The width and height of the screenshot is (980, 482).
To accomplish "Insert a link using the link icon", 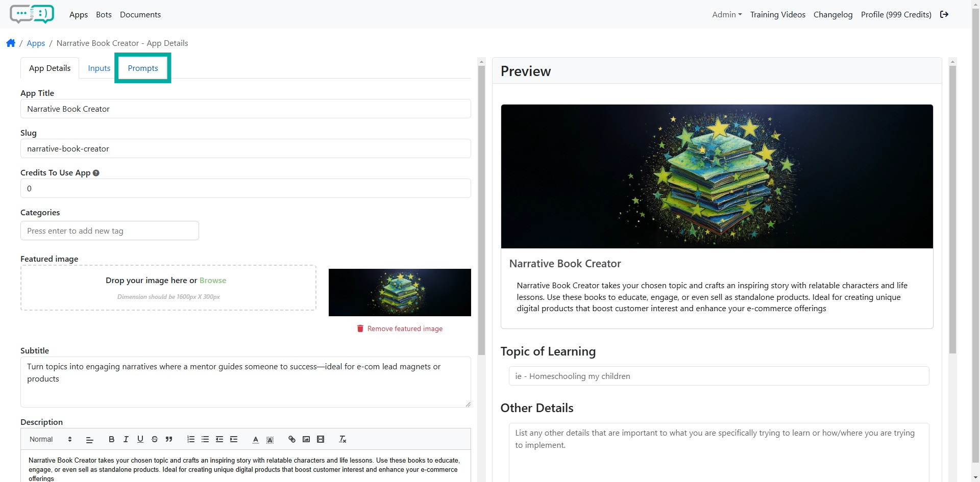I will click(x=292, y=439).
